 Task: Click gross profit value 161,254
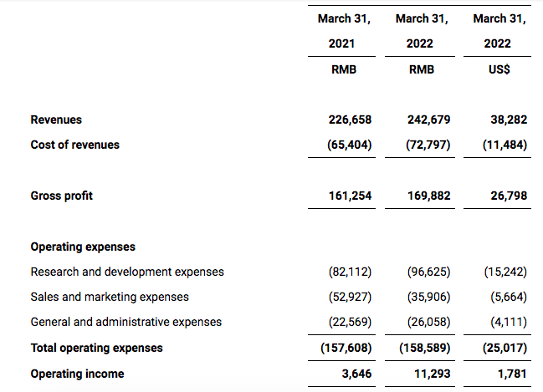[x=350, y=196]
